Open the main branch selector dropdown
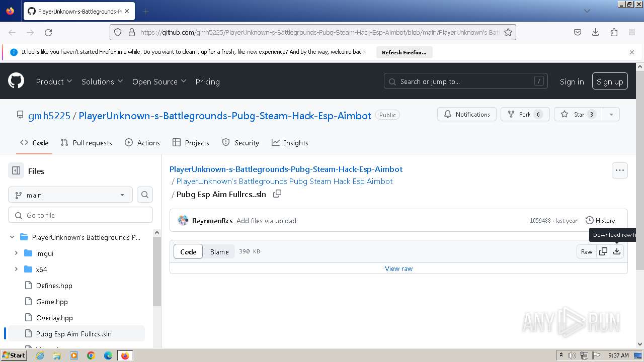Viewport: 644px width, 362px height. pyautogui.click(x=70, y=195)
